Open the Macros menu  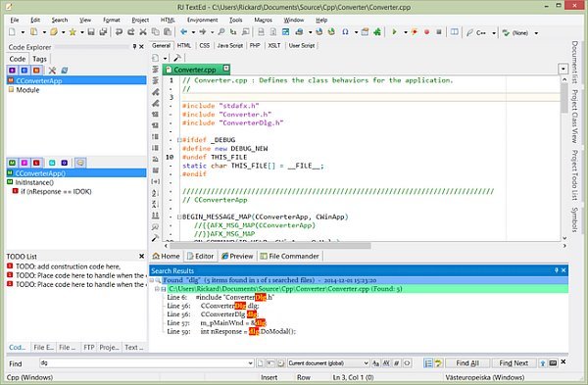[x=263, y=20]
